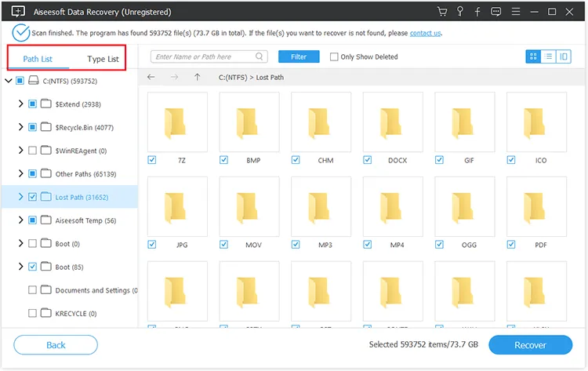588x371 pixels.
Task: Uncheck the GIF folder checkbox
Action: [439, 160]
